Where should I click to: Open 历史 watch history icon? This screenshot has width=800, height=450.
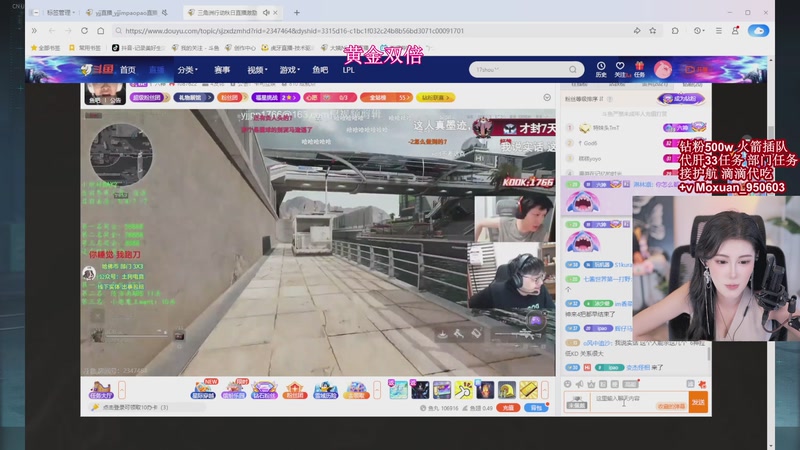601,69
